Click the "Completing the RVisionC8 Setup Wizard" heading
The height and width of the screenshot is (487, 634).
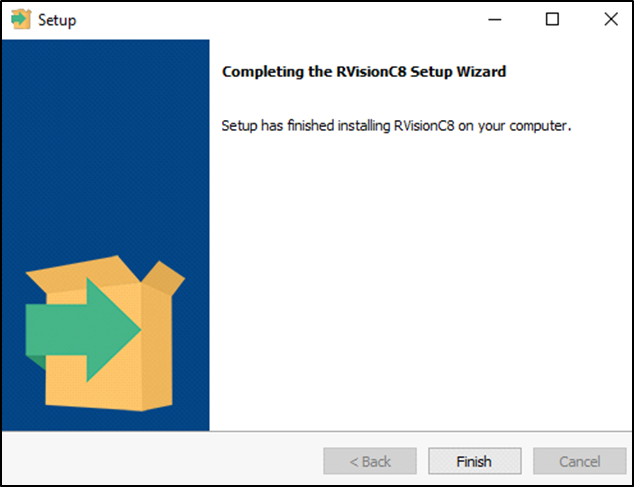point(363,72)
